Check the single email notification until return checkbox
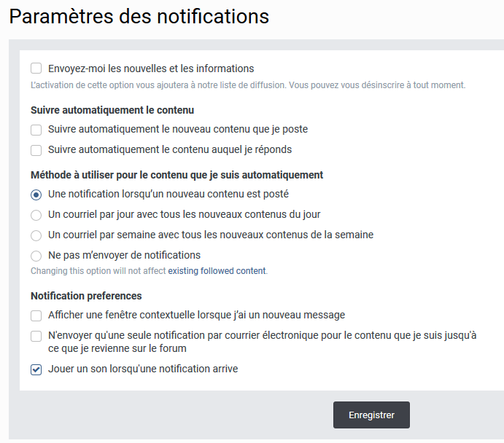The width and height of the screenshot is (504, 443). click(36, 336)
